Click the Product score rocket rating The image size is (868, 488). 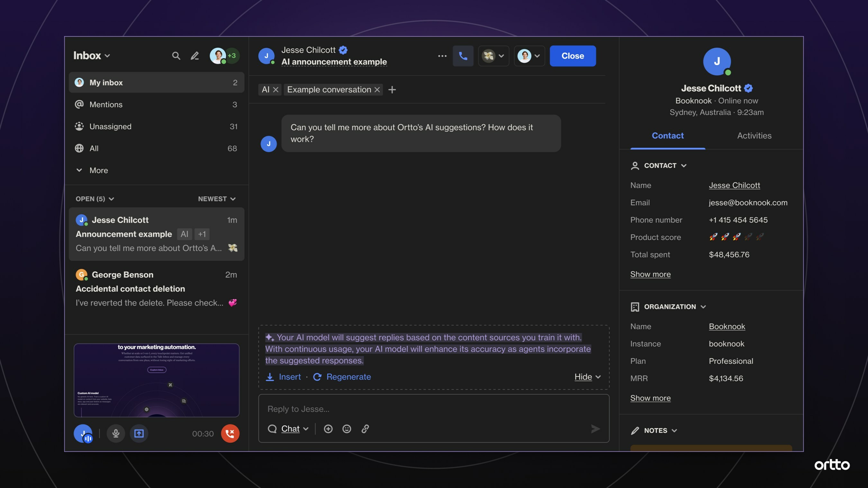(736, 237)
